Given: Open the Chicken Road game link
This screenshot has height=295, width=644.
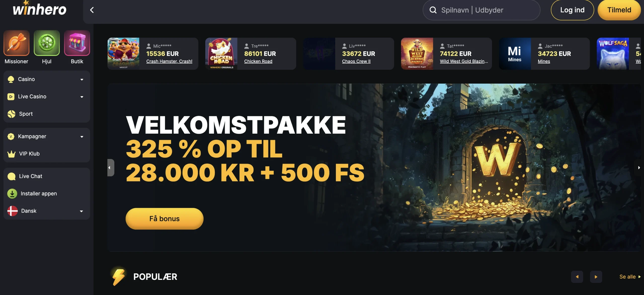Looking at the screenshot, I should [258, 61].
